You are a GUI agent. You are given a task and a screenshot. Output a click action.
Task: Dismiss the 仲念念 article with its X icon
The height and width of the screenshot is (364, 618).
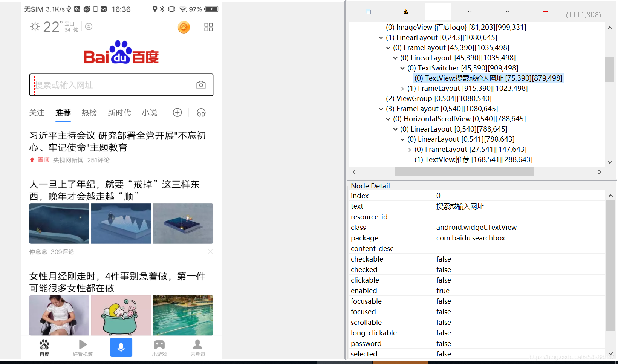210,251
